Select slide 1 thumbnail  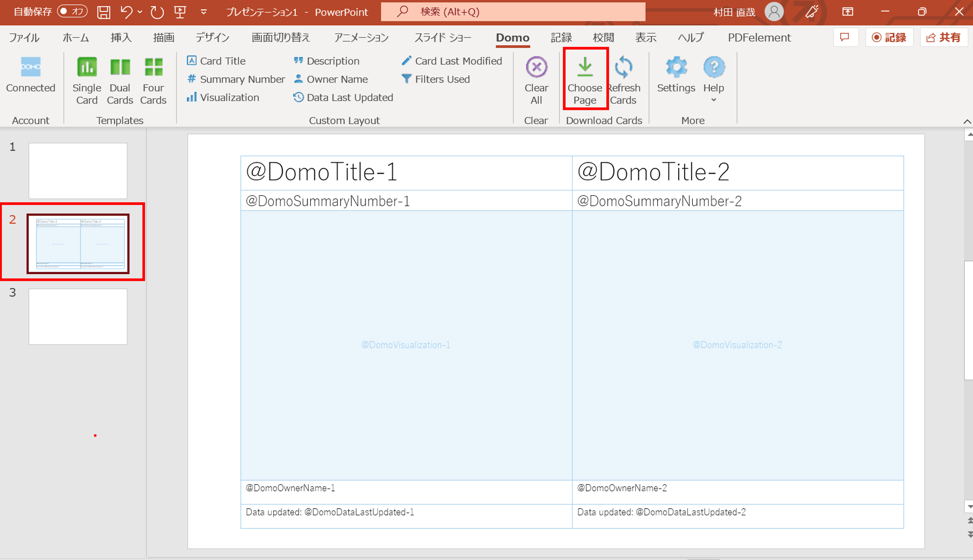pyautogui.click(x=78, y=171)
